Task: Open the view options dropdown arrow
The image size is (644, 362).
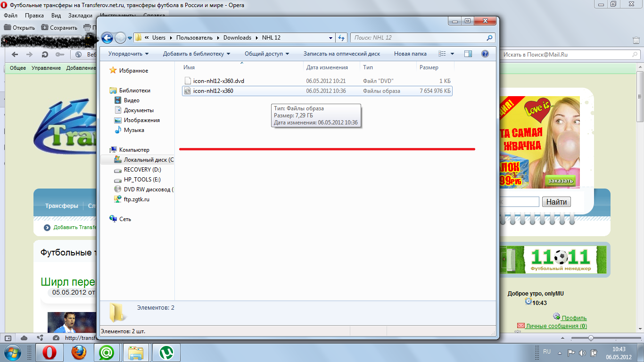Action: point(453,54)
